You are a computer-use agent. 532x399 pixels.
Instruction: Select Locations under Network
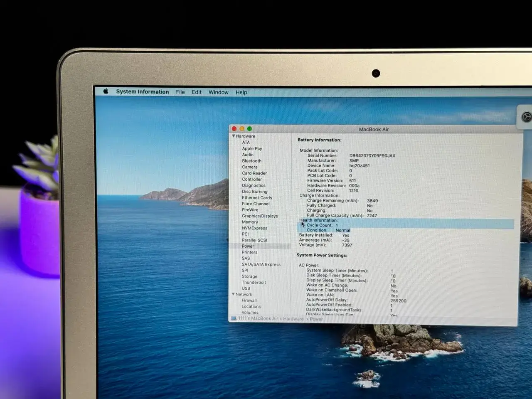(251, 307)
